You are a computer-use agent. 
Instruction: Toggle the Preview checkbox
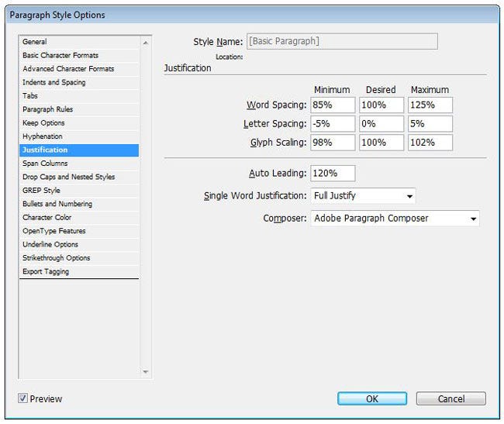(22, 398)
